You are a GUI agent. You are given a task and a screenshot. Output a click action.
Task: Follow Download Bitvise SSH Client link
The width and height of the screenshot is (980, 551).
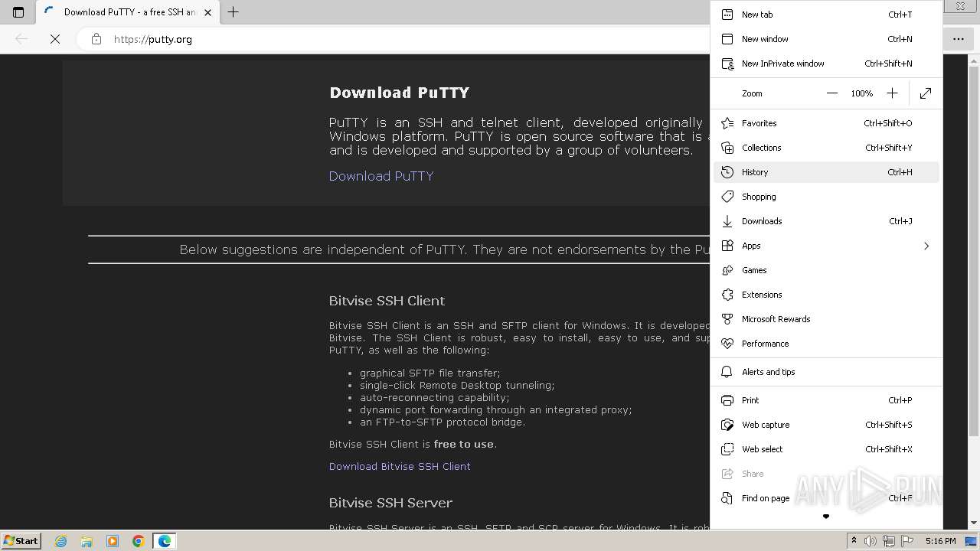(x=400, y=466)
